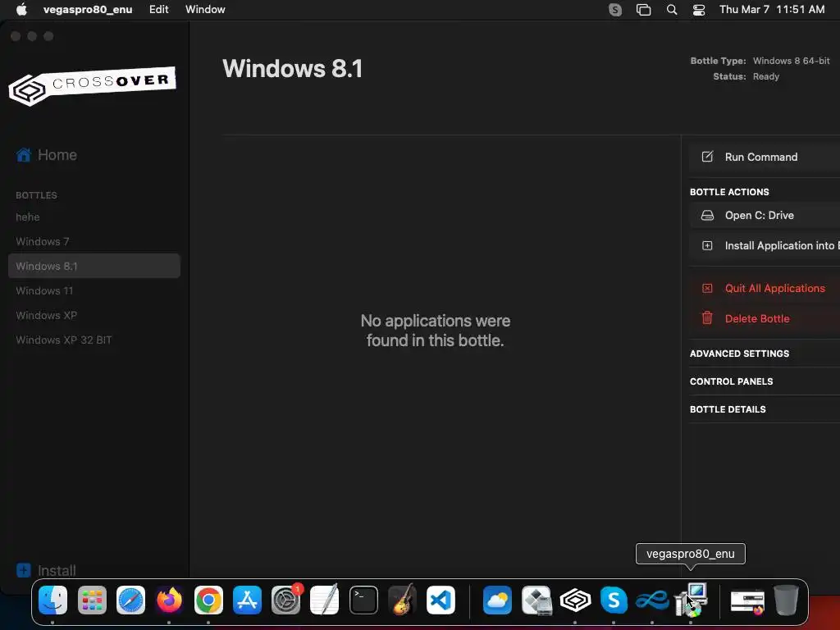Open Launchpad from the Dock
Screen dimensions: 840x630
92,600
